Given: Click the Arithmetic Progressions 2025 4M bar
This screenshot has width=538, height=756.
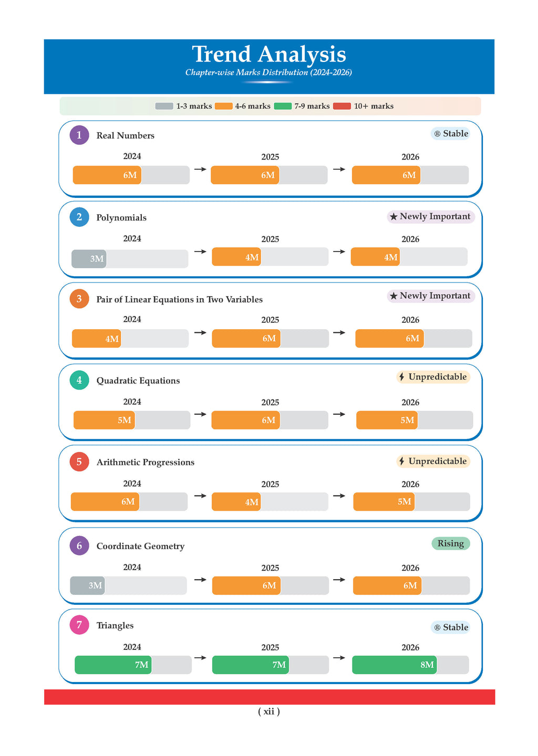Looking at the screenshot, I should (x=236, y=502).
